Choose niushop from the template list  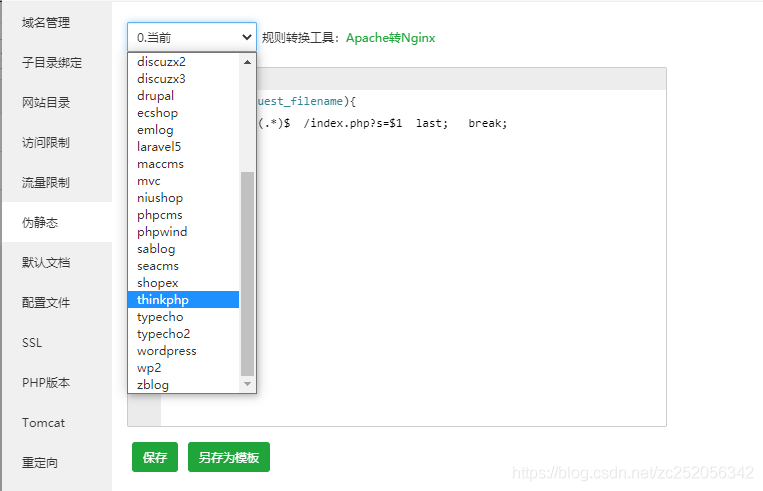click(183, 198)
